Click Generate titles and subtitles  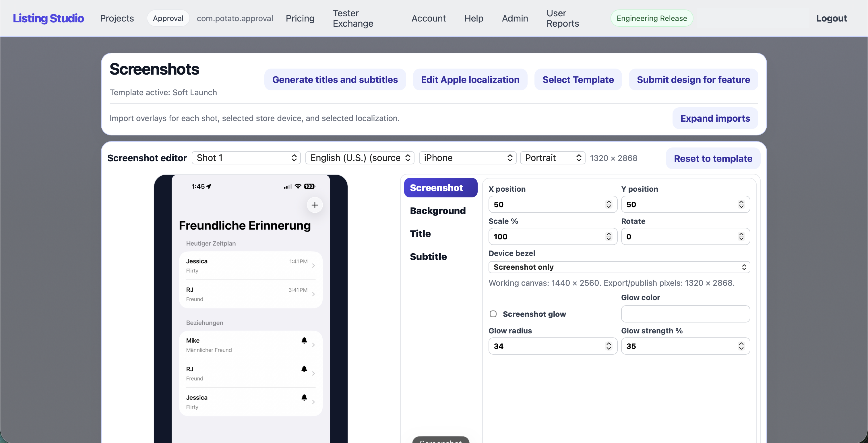pos(335,79)
